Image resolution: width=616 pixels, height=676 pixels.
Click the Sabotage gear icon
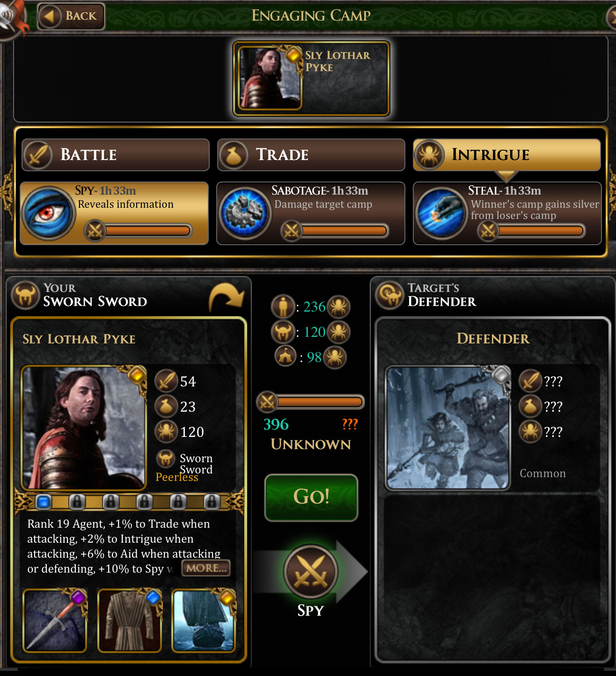pos(245,213)
